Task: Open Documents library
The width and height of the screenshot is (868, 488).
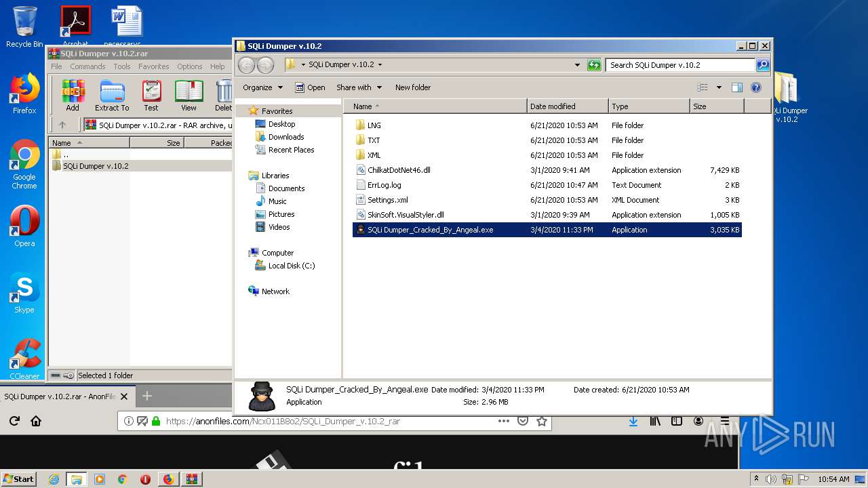Action: pyautogui.click(x=286, y=188)
